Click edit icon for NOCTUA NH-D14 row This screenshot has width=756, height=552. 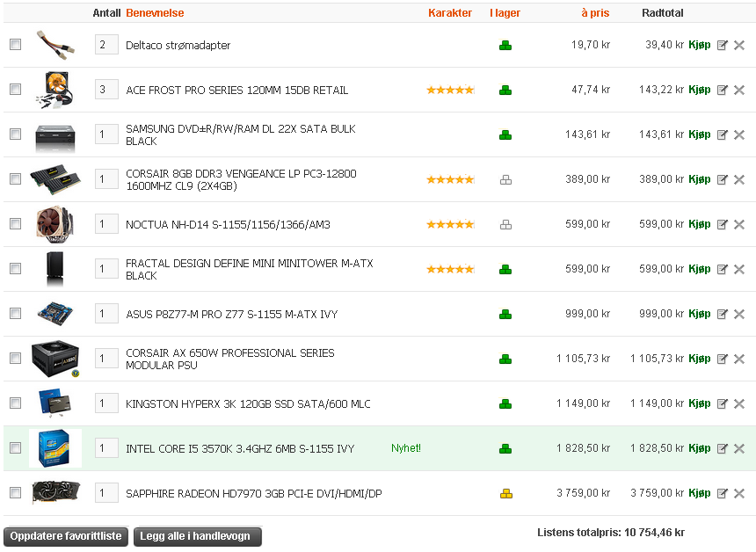point(722,225)
